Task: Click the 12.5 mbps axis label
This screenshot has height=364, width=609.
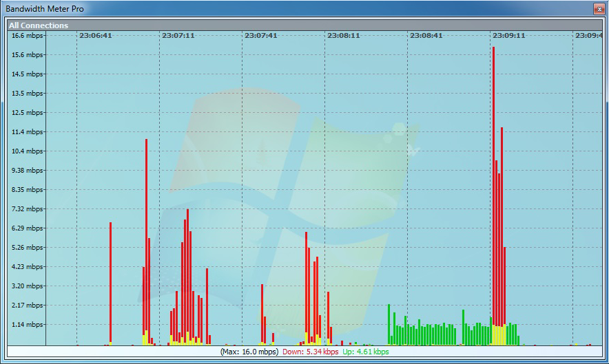Action: pyautogui.click(x=27, y=113)
